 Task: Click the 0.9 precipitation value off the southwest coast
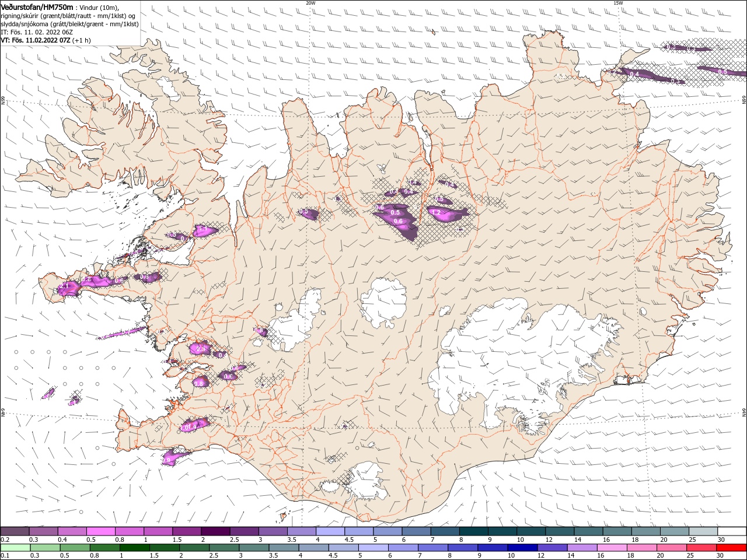(166, 461)
